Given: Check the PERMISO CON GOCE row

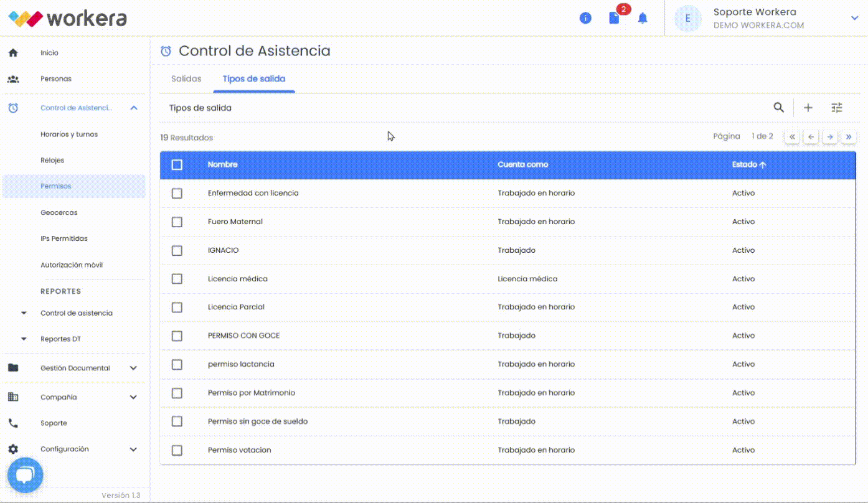Looking at the screenshot, I should (x=177, y=336).
